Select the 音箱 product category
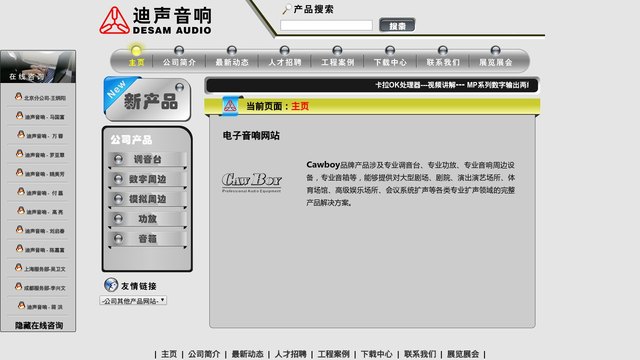Screen dimensions: 640x360 (147, 239)
